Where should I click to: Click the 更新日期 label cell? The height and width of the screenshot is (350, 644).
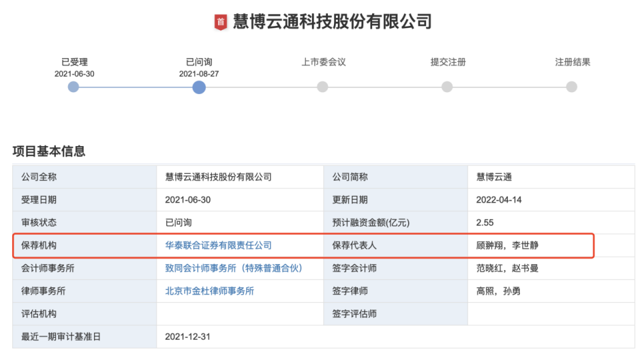point(395,200)
